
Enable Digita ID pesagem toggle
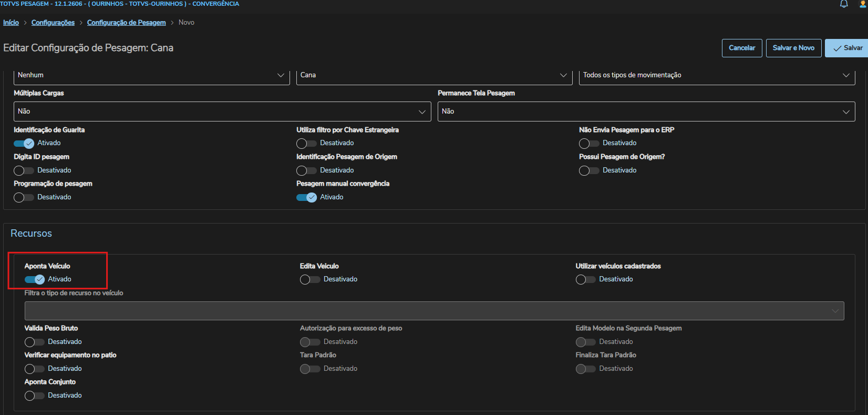[x=24, y=170]
